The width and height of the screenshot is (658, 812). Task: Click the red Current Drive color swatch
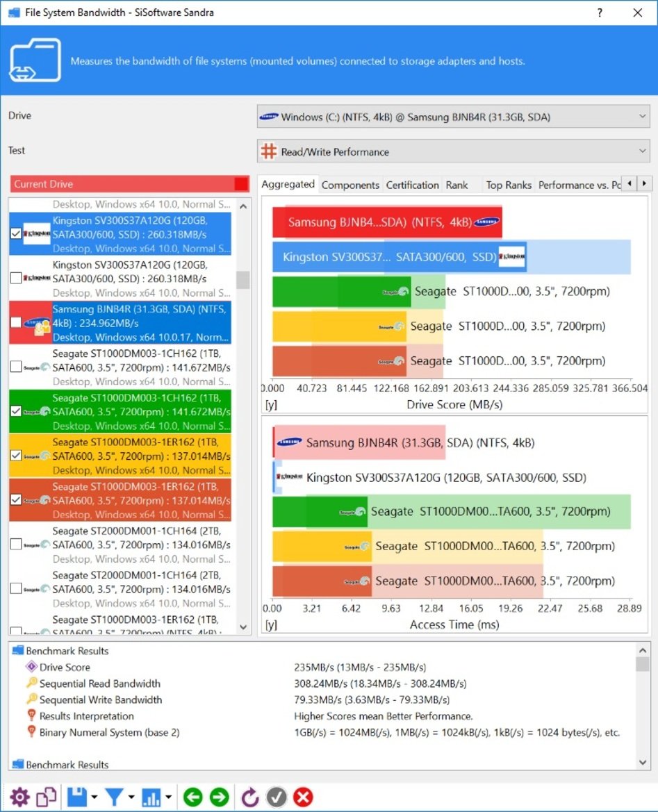coord(241,184)
